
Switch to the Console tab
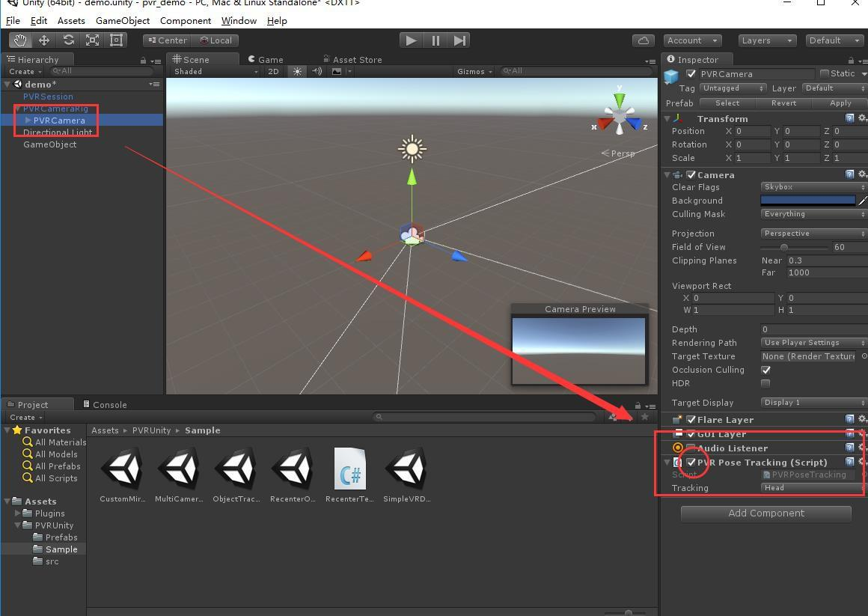coord(106,404)
